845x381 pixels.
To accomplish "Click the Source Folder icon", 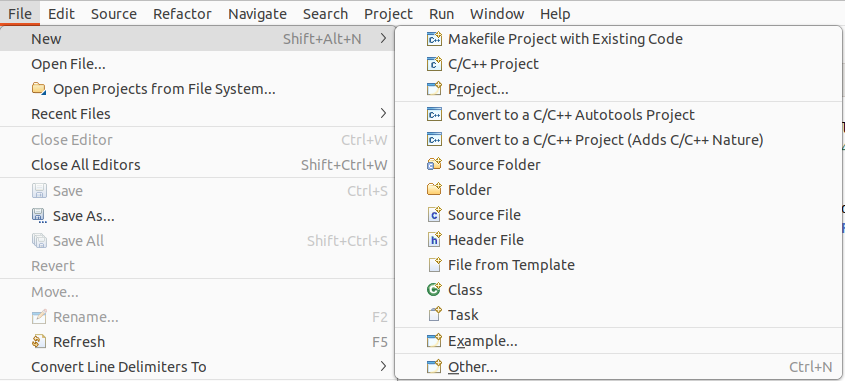I will [x=434, y=164].
